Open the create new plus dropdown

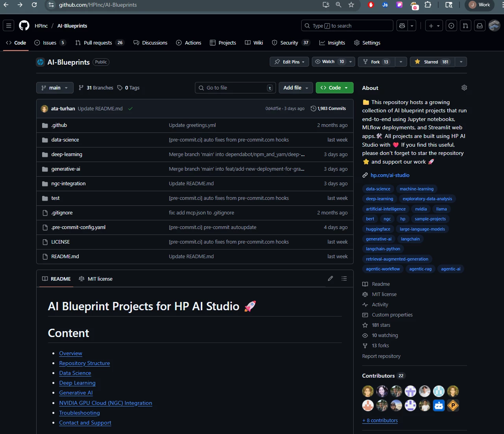tap(434, 26)
